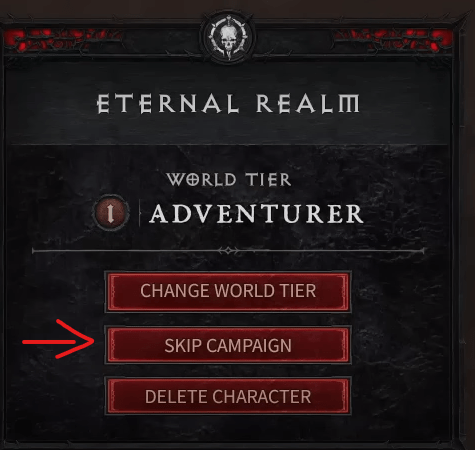Click the vertical separator beside the tier badge
The width and height of the screenshot is (475, 450).
click(139, 212)
